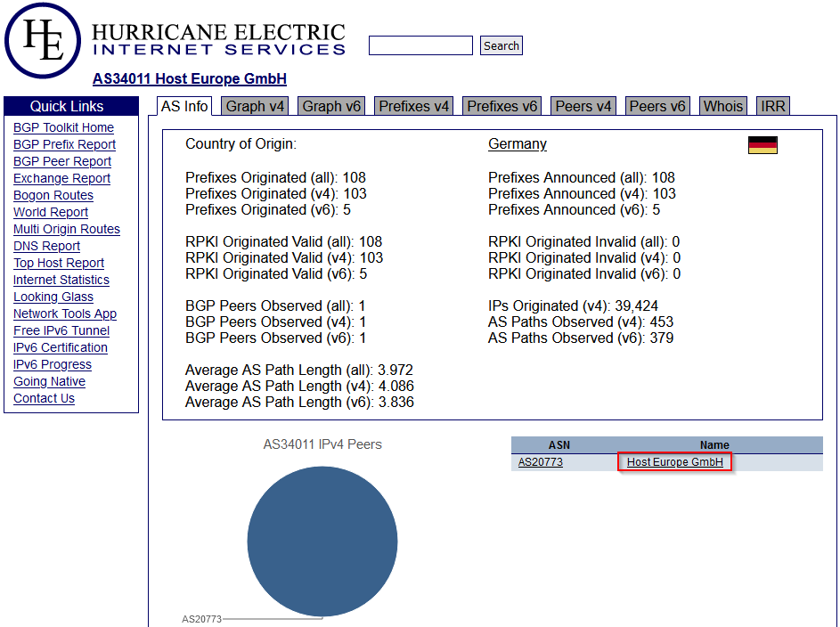Open the BGP Prefix Report link
Screen dimensions: 840x627
tap(64, 144)
